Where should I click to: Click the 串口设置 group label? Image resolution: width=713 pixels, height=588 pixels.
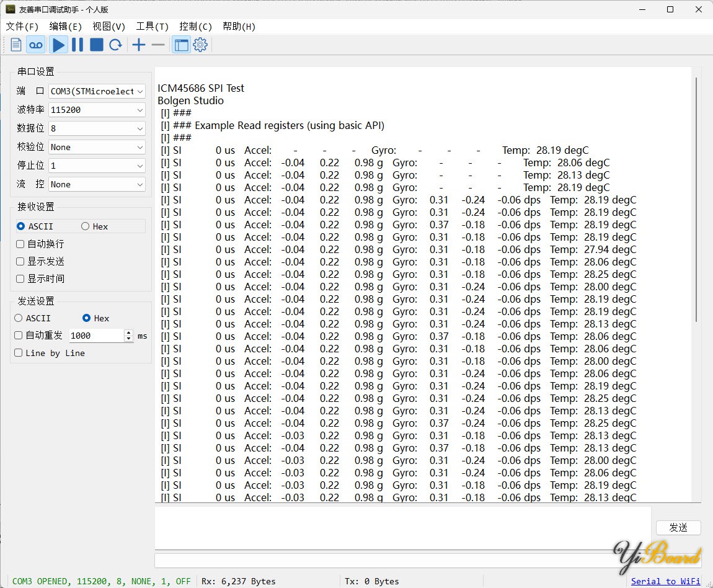pos(36,71)
